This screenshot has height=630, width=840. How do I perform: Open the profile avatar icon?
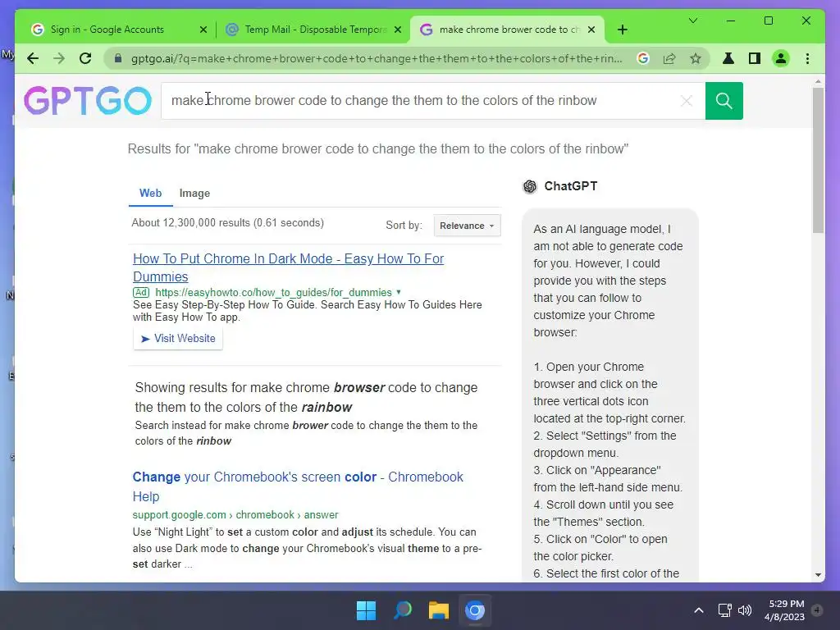[781, 58]
